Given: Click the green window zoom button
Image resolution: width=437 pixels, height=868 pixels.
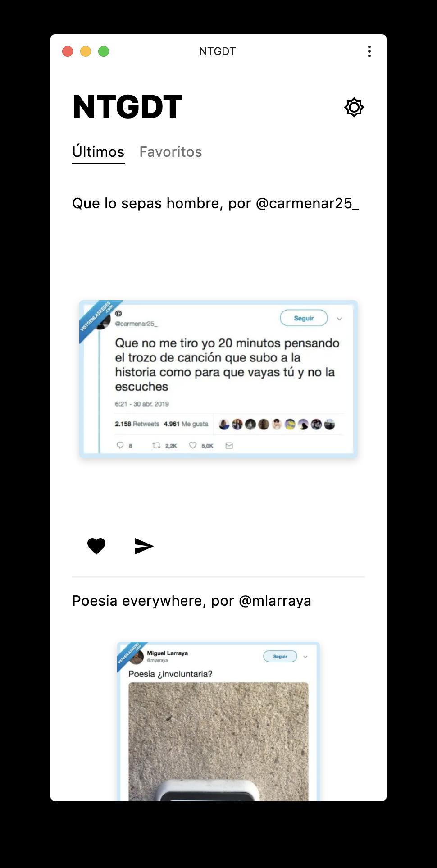Looking at the screenshot, I should pos(104,51).
